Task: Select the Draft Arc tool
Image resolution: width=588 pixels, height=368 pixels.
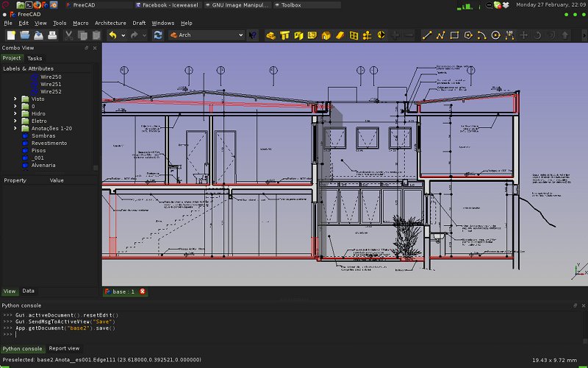Action: [x=482, y=35]
